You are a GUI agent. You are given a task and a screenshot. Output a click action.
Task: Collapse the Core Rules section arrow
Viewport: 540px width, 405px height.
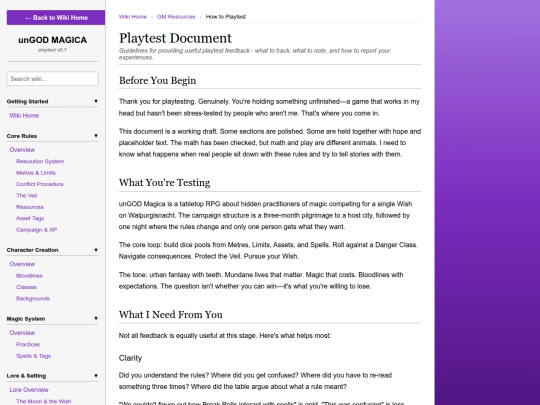coord(96,136)
